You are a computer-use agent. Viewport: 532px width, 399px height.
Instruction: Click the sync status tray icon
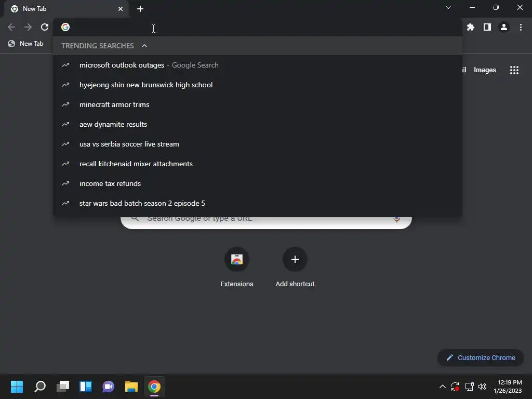click(455, 387)
